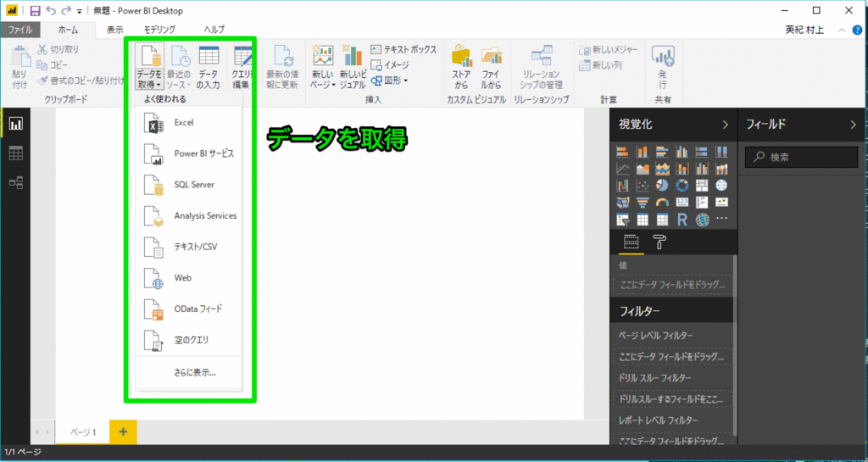The image size is (868, 462).
Task: Switch to the 表示 ribbon tab
Action: click(x=115, y=30)
